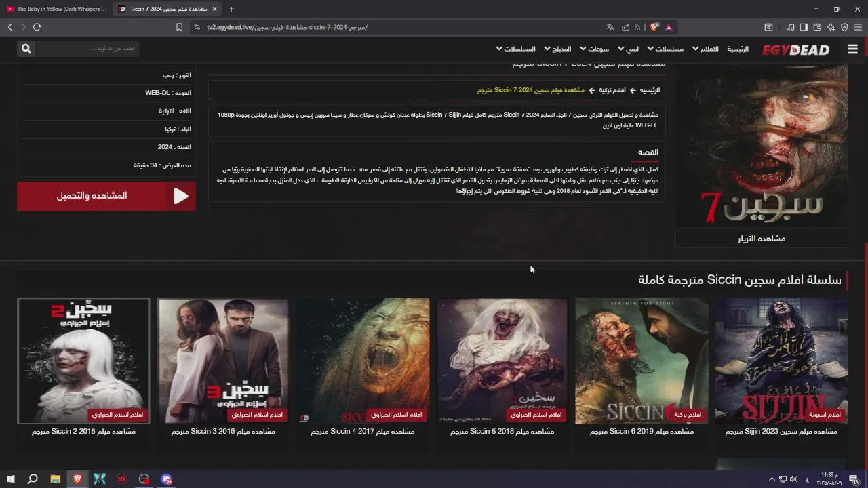Open Brave Rewards triangle icon
This screenshot has height=488, width=868.
(x=669, y=27)
